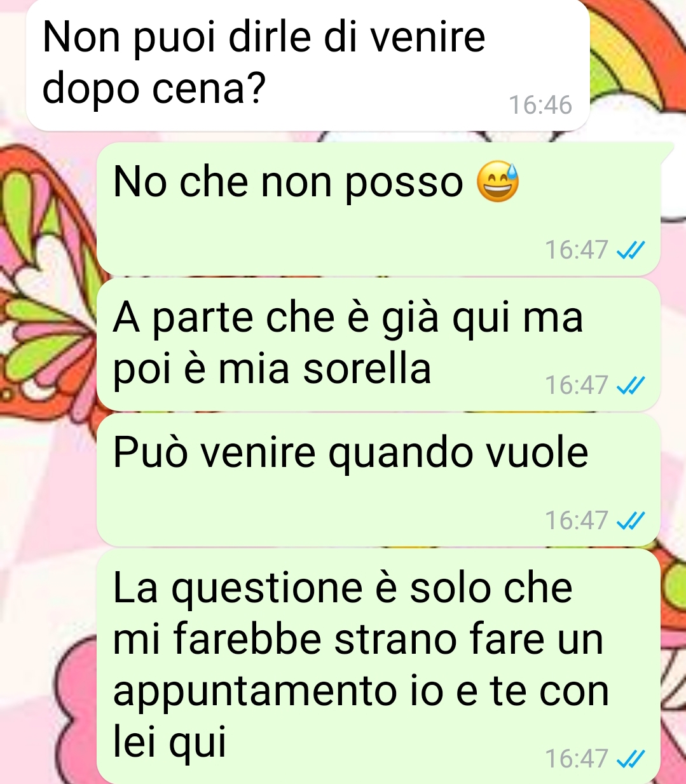This screenshot has height=784, width=686.
Task: Tap the 16:47 timestamp under 'quando vuole'
Action: point(577,520)
